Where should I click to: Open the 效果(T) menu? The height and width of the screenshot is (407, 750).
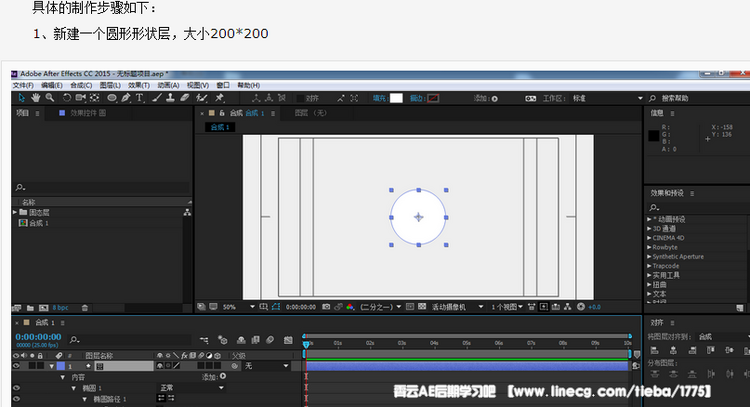tap(139, 85)
